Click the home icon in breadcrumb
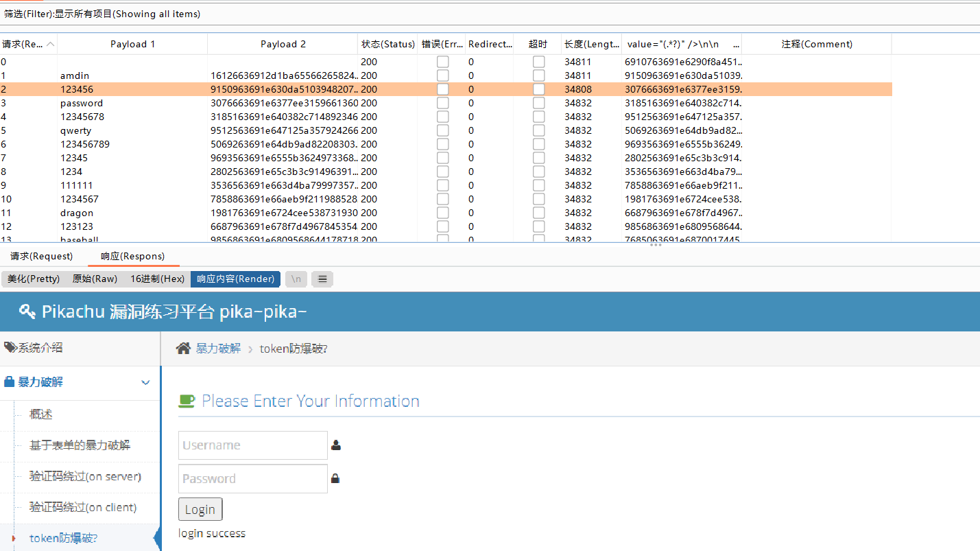Image resolution: width=980 pixels, height=551 pixels. tap(183, 349)
